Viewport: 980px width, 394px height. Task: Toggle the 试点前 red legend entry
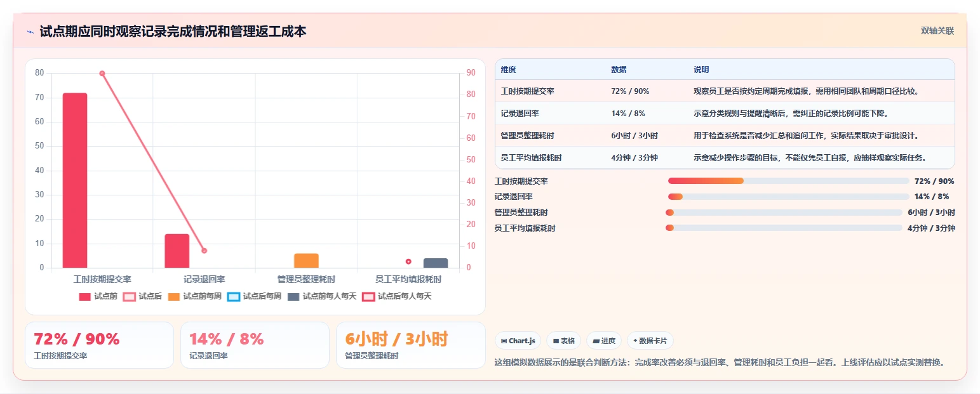98,296
